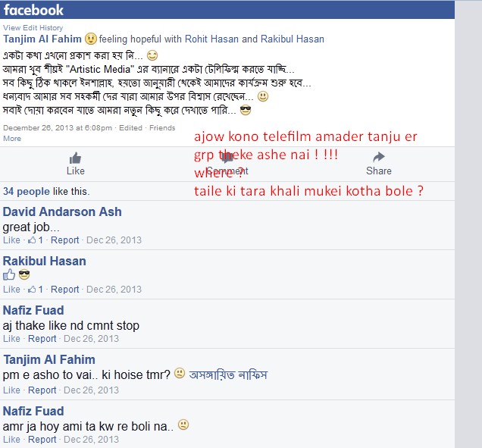Open the tagged Bengali name link in Tanjim's comment
The width and height of the screenshot is (482, 448).
click(x=228, y=374)
